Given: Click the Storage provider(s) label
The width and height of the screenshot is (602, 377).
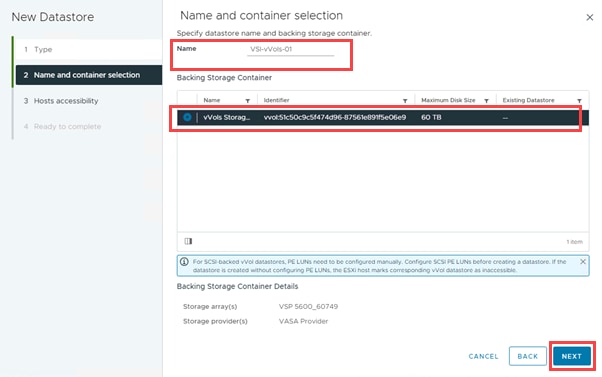Looking at the screenshot, I should tap(215, 321).
